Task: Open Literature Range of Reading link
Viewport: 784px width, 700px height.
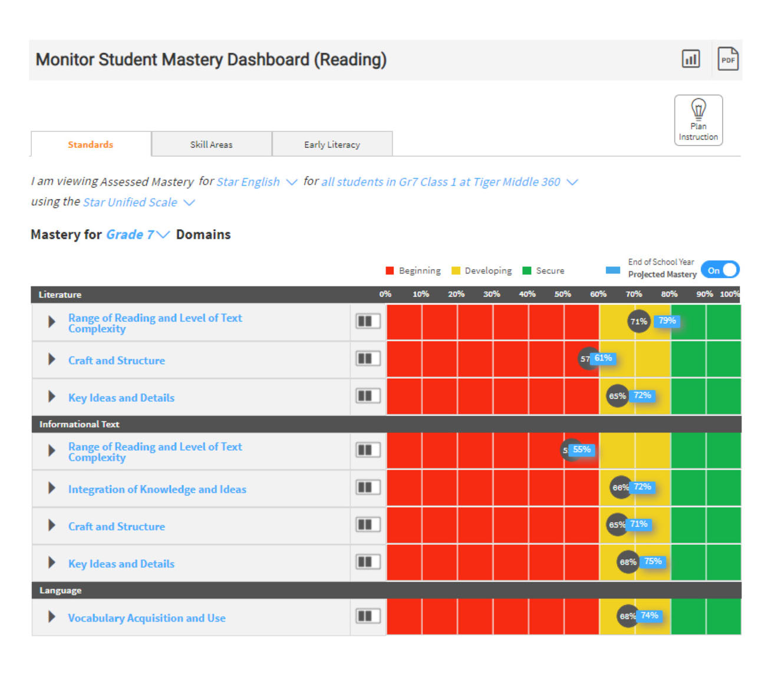Action: coord(155,323)
